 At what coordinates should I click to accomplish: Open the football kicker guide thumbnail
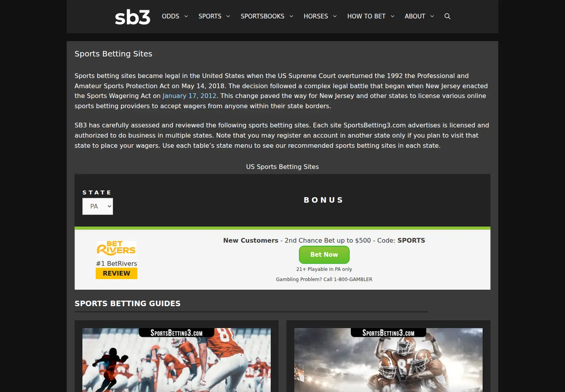click(x=177, y=360)
